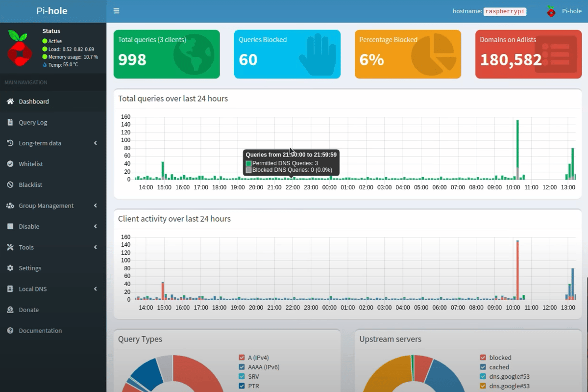588x392 pixels.
Task: Open the Blacklist menu item
Action: 53,185
